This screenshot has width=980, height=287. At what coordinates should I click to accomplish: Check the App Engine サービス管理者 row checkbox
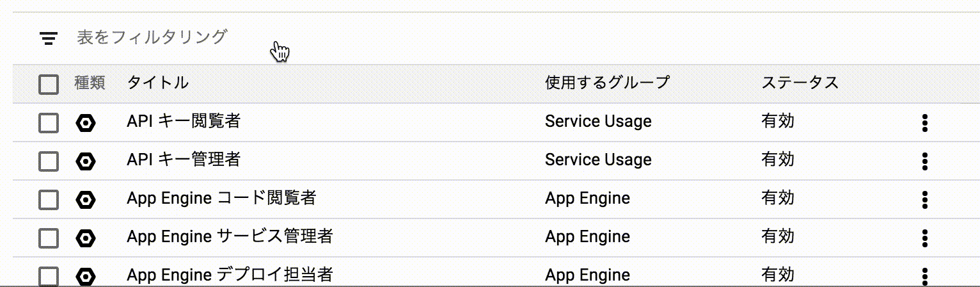[49, 238]
